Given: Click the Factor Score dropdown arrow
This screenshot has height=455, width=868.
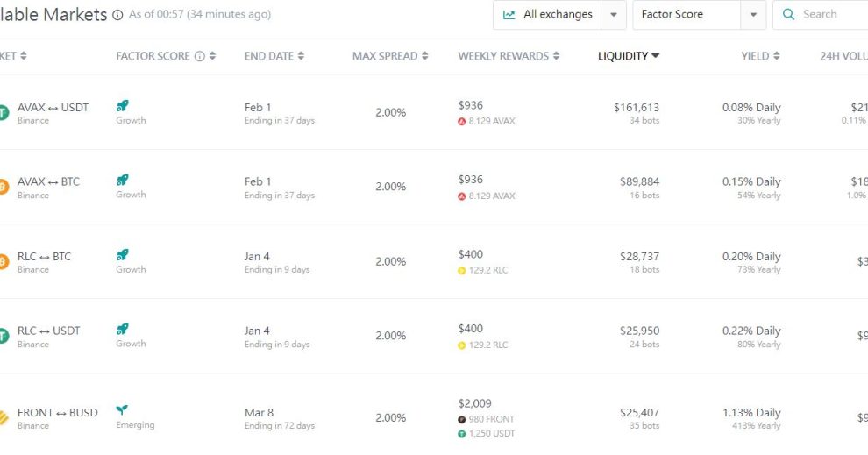Looking at the screenshot, I should tap(753, 15).
